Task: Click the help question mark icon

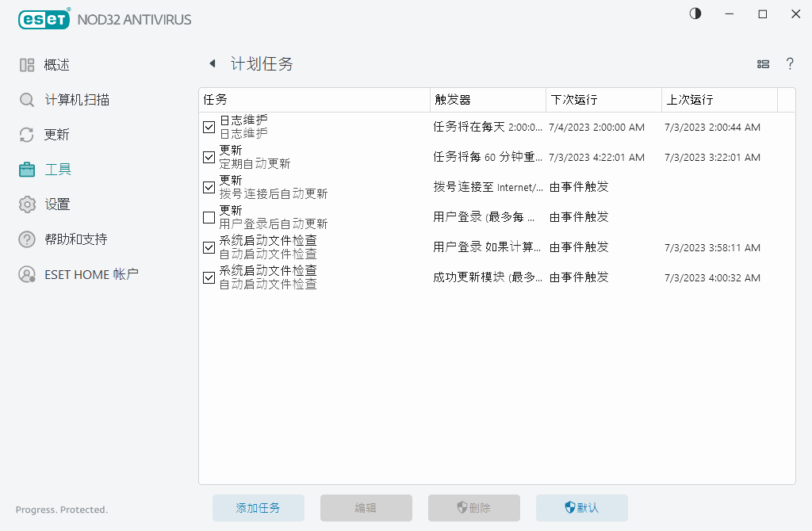Action: coord(790,64)
